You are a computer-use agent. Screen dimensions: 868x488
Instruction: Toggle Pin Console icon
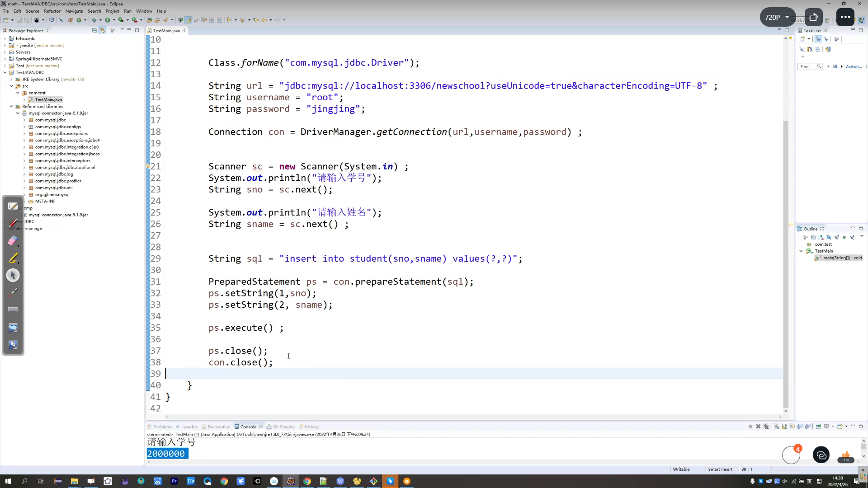coord(818,427)
